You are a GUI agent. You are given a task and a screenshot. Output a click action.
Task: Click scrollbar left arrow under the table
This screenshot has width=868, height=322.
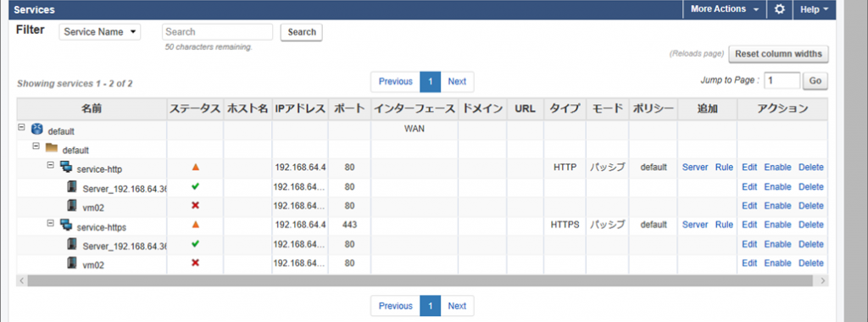[x=22, y=281]
